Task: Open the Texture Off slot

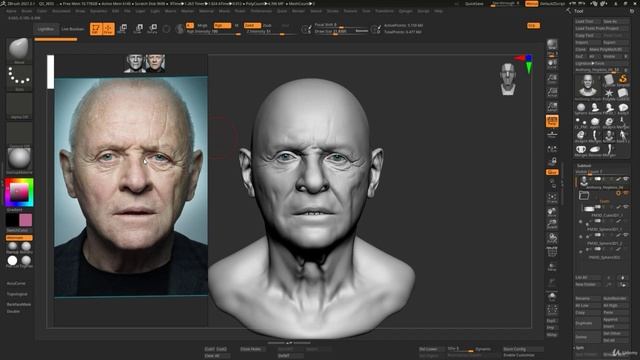Action: (x=19, y=134)
